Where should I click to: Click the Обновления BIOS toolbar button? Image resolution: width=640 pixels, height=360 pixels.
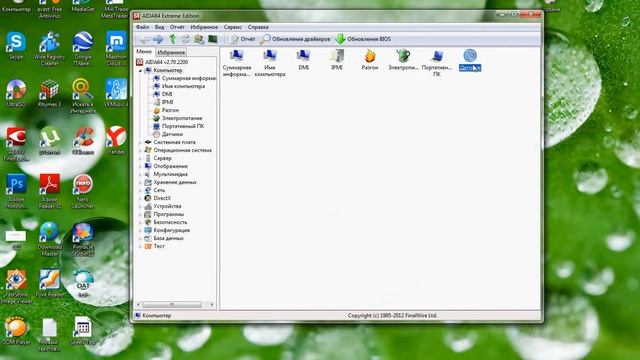click(x=363, y=39)
